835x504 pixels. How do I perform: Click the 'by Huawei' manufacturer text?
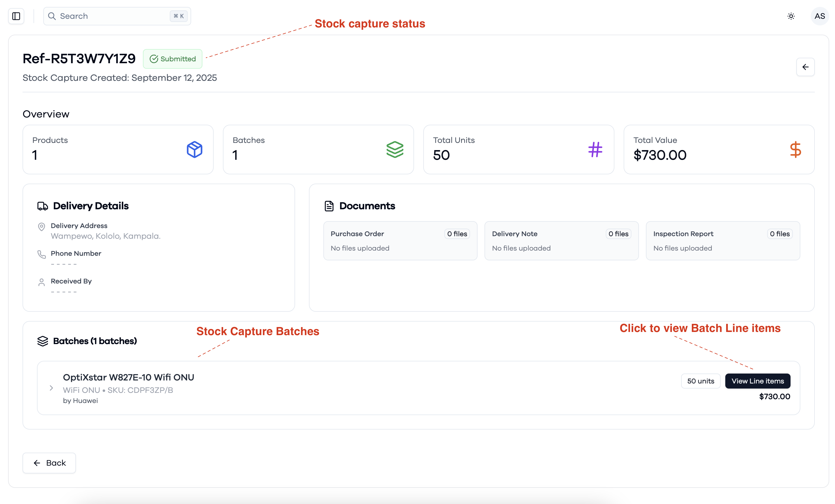(80, 401)
